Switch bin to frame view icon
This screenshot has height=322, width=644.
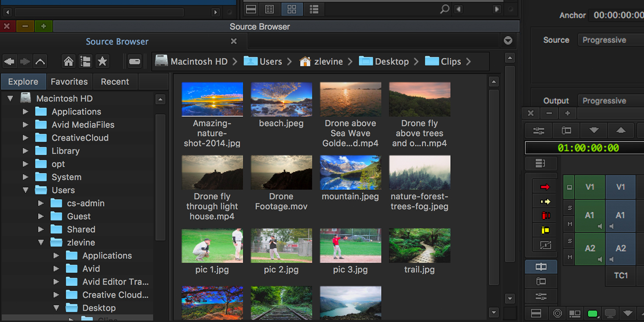292,9
